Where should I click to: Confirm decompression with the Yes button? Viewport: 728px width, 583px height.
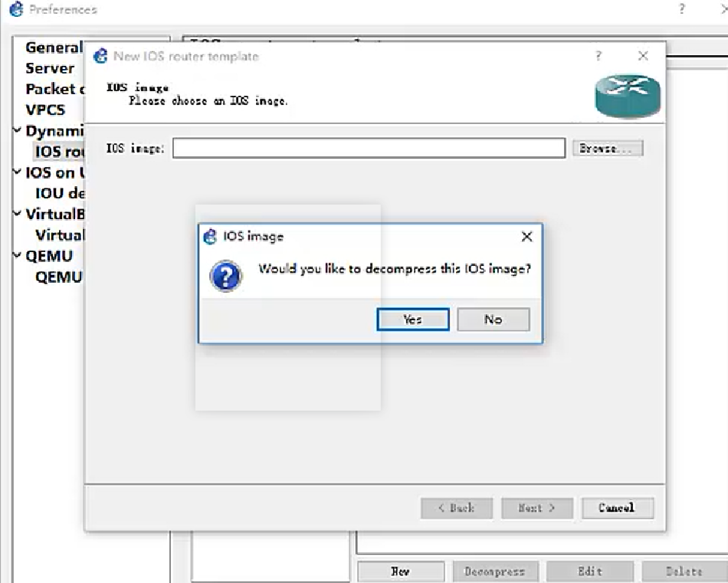point(413,319)
